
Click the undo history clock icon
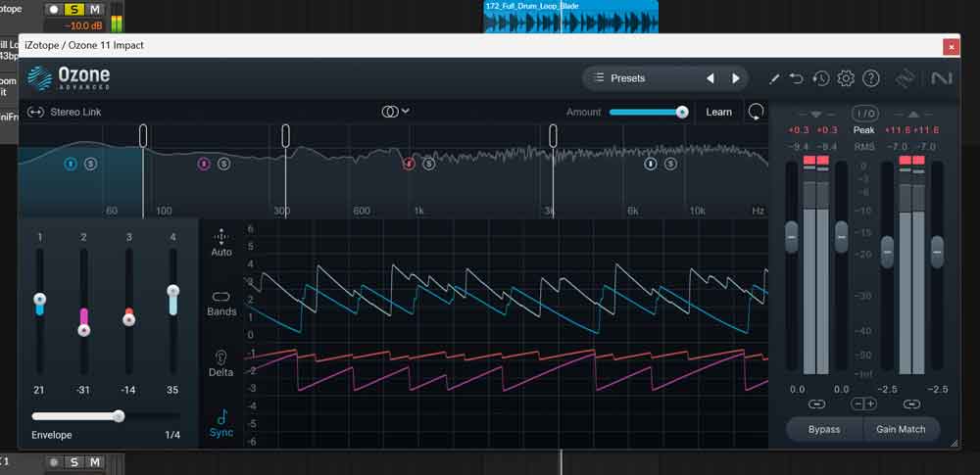click(821, 78)
